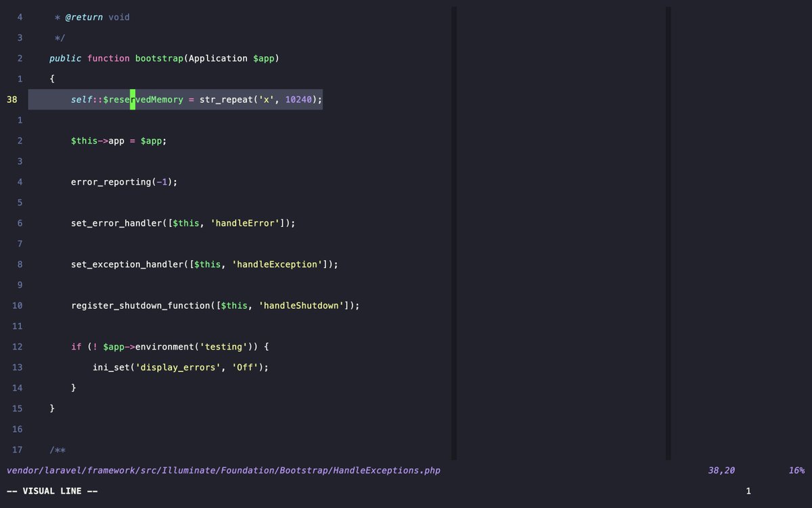This screenshot has width=812, height=508.
Task: Click the 'handleException' string
Action: click(277, 264)
